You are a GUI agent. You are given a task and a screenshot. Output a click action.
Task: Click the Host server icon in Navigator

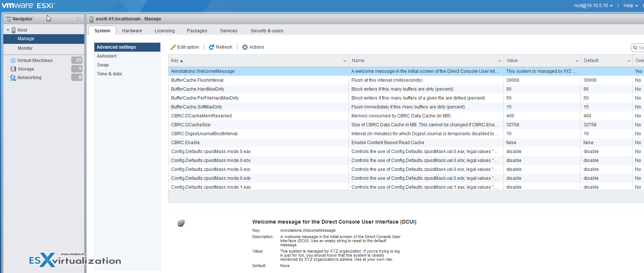tap(14, 30)
